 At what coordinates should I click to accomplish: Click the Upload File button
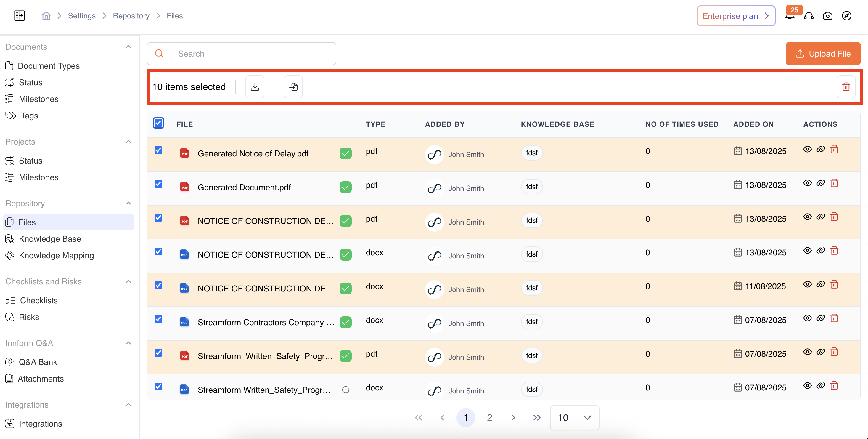coord(823,54)
